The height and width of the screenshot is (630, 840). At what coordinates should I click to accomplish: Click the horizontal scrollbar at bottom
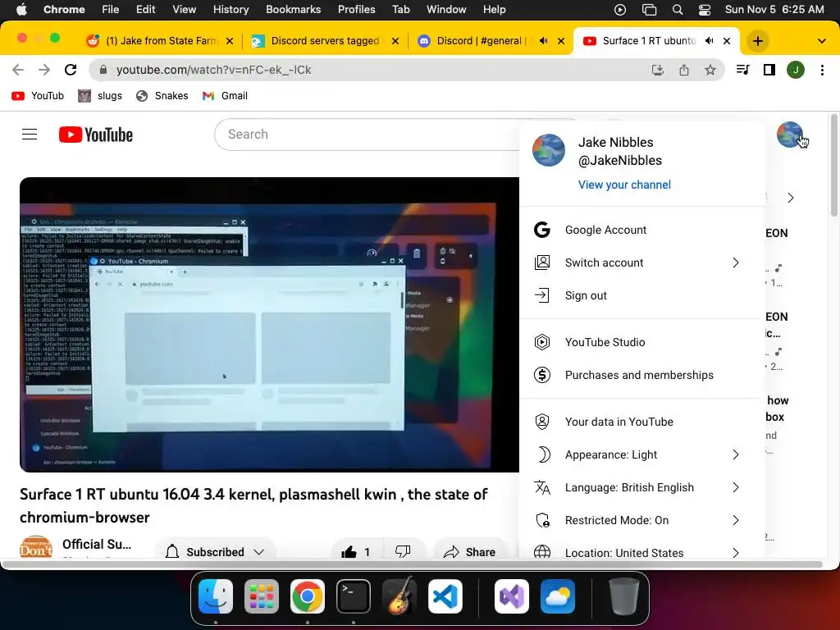pyautogui.click(x=412, y=564)
